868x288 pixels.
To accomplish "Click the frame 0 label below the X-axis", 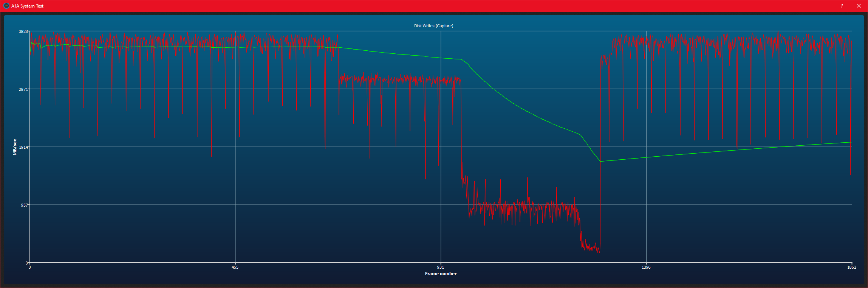I will tap(30, 267).
